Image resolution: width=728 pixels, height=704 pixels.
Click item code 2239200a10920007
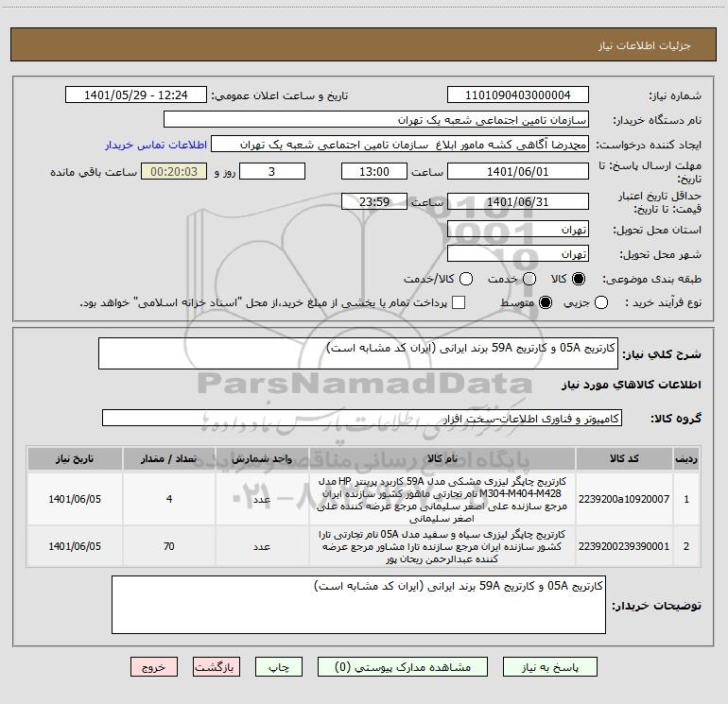point(624,499)
